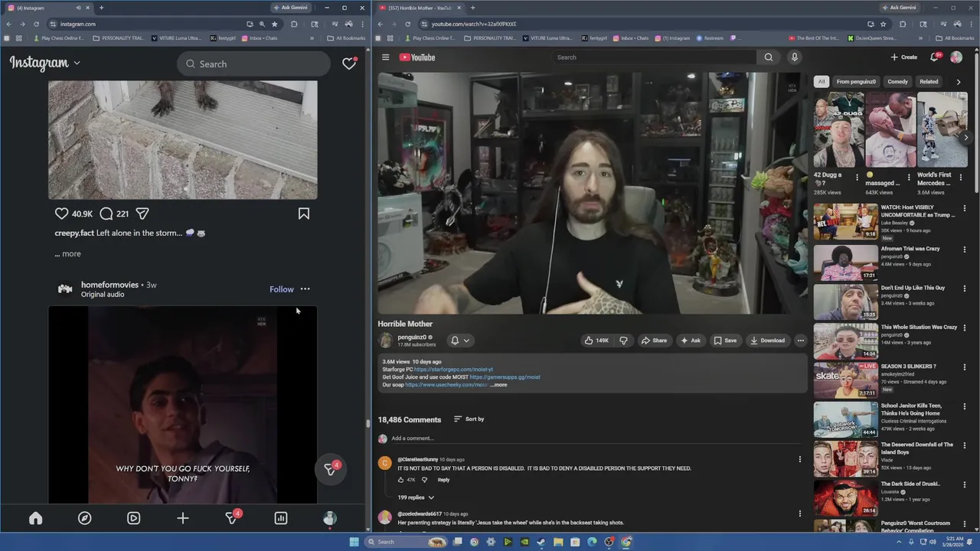Open floating Instagram messages bubble

(x=331, y=469)
